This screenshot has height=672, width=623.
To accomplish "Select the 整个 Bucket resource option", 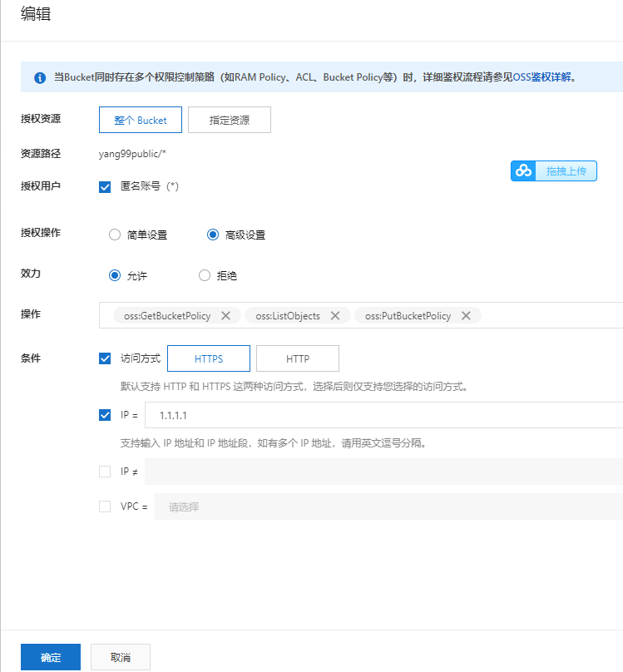I will click(x=141, y=120).
